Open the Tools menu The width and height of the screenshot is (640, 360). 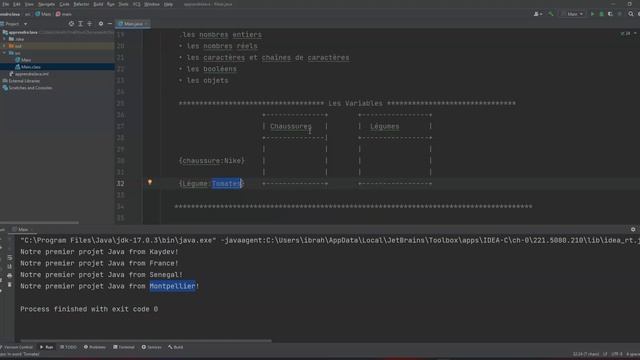123,4
